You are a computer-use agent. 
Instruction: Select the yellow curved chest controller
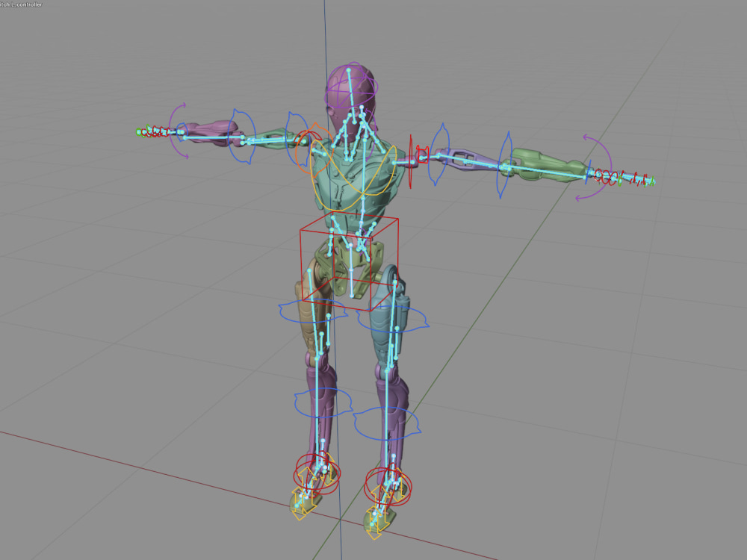click(x=353, y=176)
